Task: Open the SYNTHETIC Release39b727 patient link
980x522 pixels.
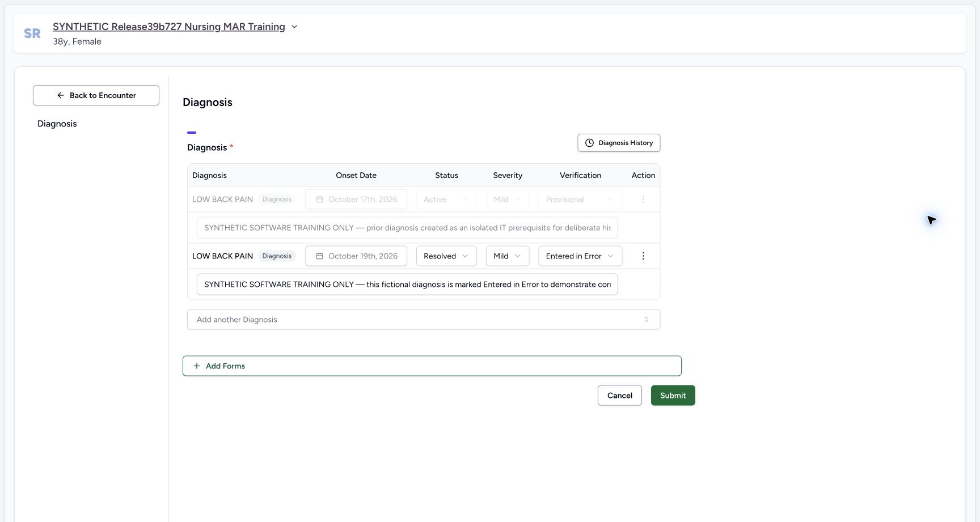Action: (x=169, y=27)
